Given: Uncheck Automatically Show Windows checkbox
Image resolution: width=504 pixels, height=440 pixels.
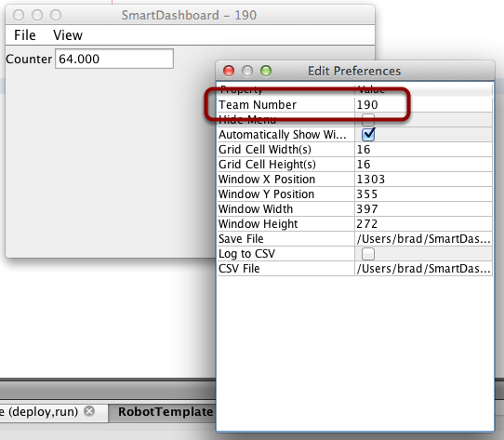Looking at the screenshot, I should (368, 135).
